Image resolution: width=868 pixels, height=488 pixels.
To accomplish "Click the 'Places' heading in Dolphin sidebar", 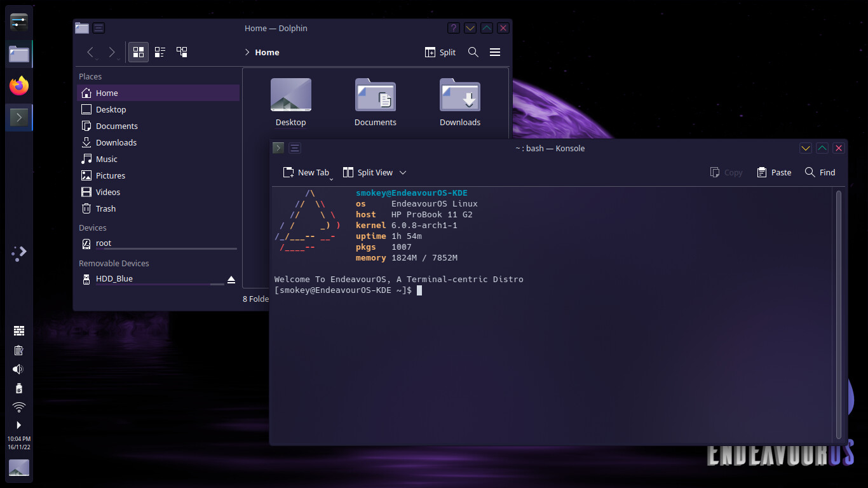I will click(x=90, y=77).
